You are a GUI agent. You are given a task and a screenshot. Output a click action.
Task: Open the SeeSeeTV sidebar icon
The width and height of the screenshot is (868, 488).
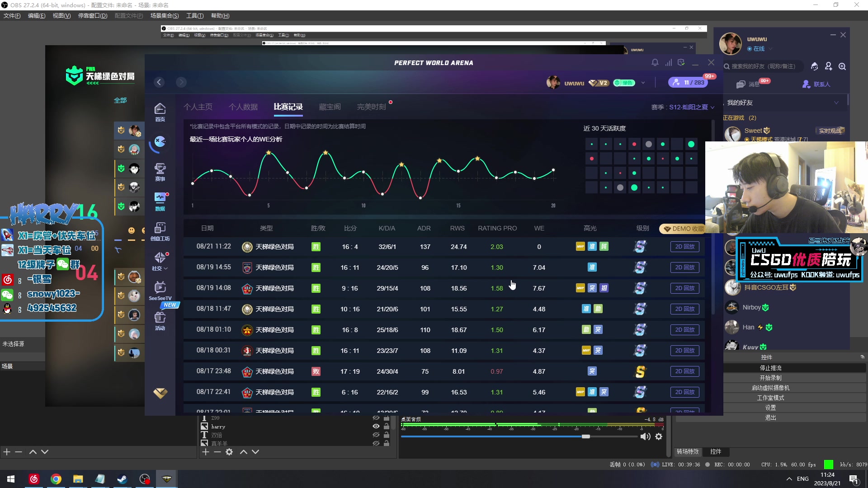pos(160,291)
